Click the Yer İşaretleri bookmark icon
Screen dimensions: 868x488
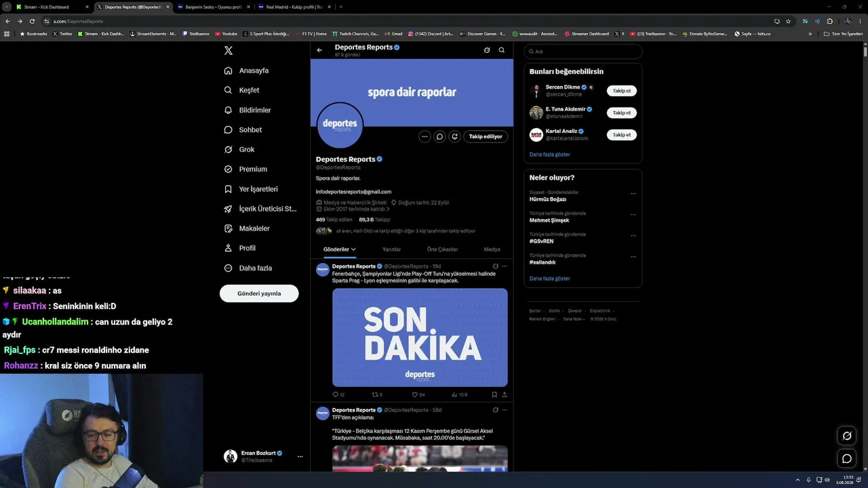click(229, 189)
